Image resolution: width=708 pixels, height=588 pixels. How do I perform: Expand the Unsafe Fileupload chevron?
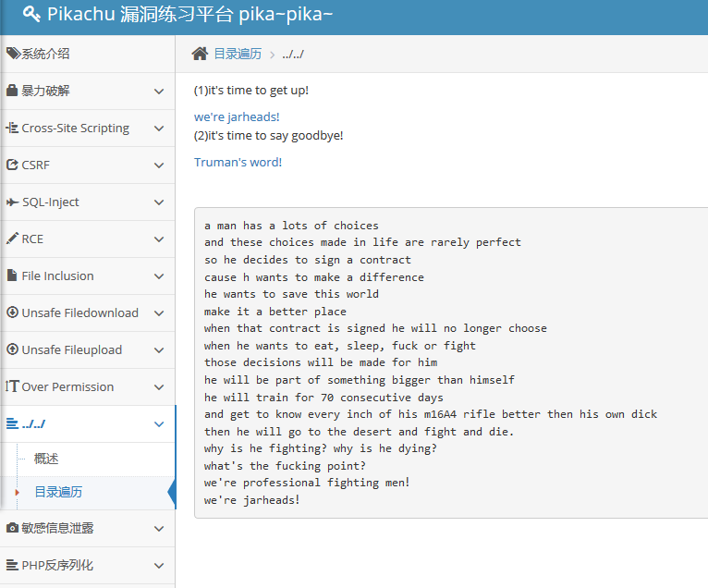click(x=159, y=350)
